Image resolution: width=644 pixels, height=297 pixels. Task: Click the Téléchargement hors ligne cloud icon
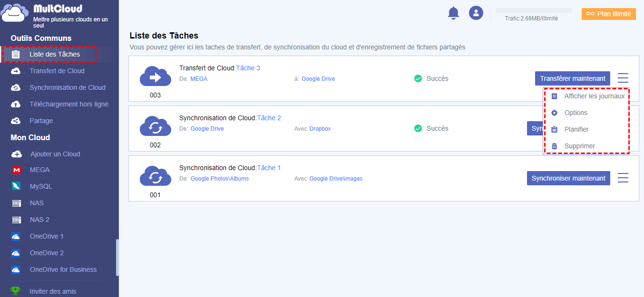(x=16, y=105)
